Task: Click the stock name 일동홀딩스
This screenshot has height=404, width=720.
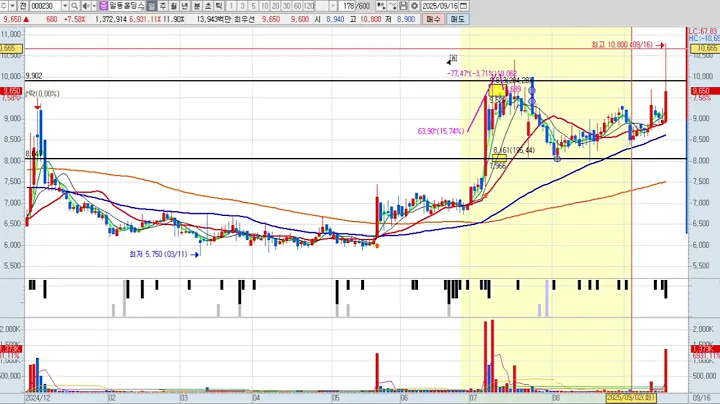Action: coord(127,6)
